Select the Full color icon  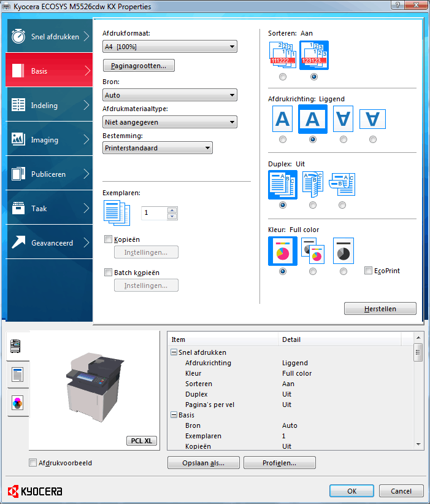tap(283, 251)
